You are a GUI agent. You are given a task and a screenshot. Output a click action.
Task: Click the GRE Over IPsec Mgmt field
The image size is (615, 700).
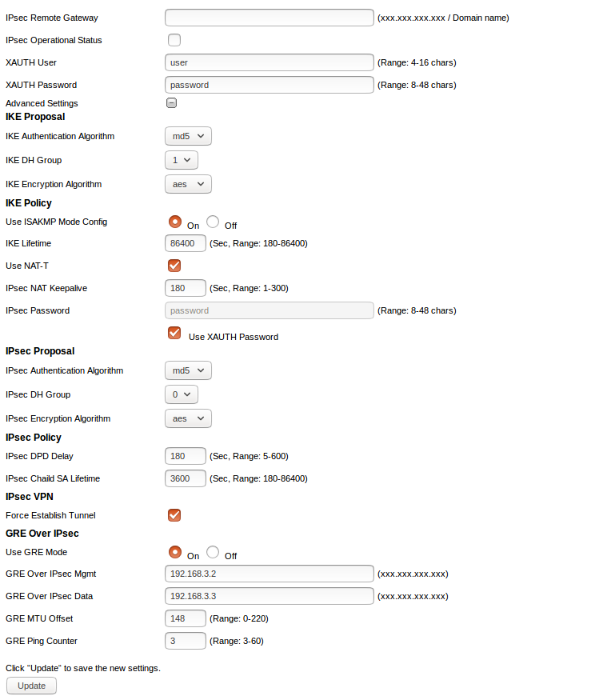269,574
